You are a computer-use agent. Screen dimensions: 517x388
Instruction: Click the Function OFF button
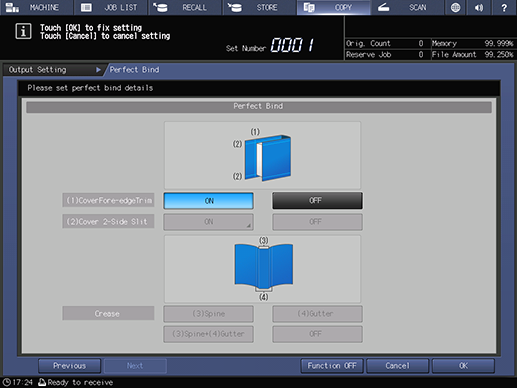[x=332, y=366]
